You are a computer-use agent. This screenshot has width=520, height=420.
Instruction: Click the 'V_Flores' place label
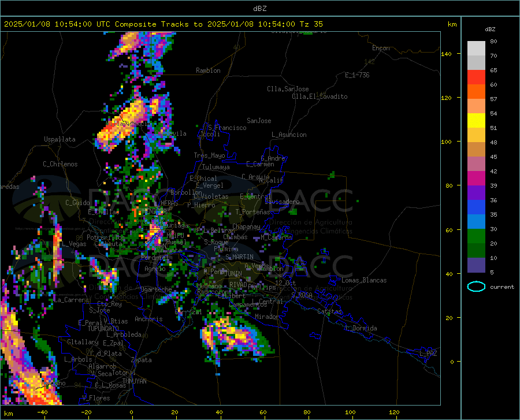pyautogui.click(x=96, y=398)
